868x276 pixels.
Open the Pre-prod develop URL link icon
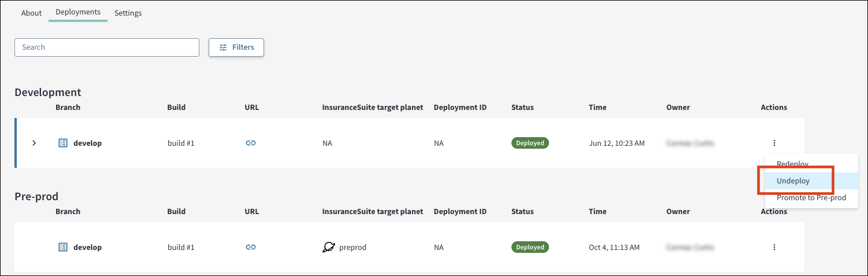coord(250,247)
